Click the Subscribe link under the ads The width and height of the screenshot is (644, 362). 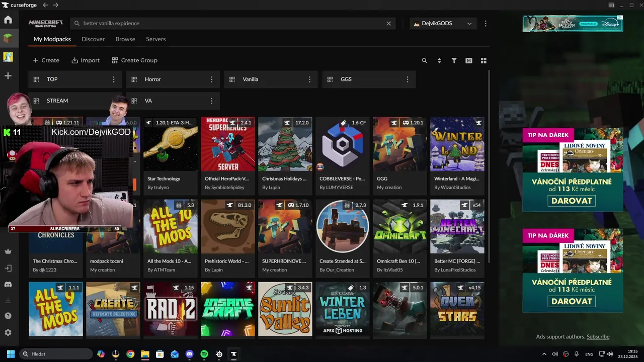point(598,337)
